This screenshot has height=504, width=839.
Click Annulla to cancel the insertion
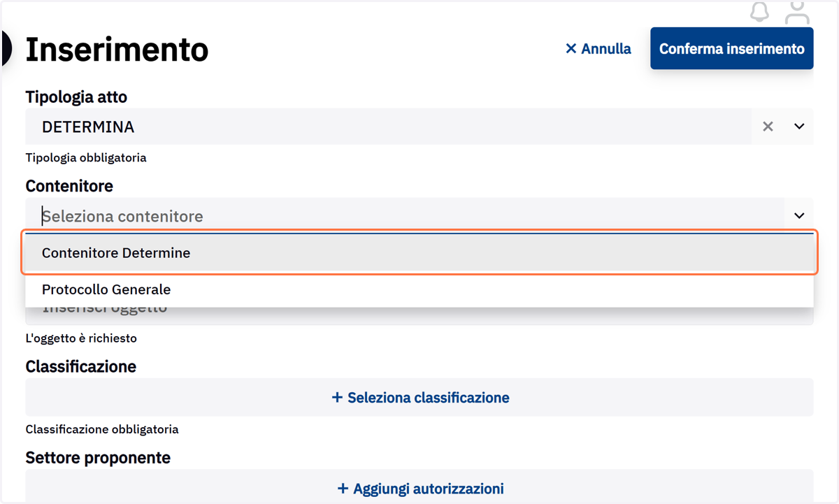coord(598,49)
